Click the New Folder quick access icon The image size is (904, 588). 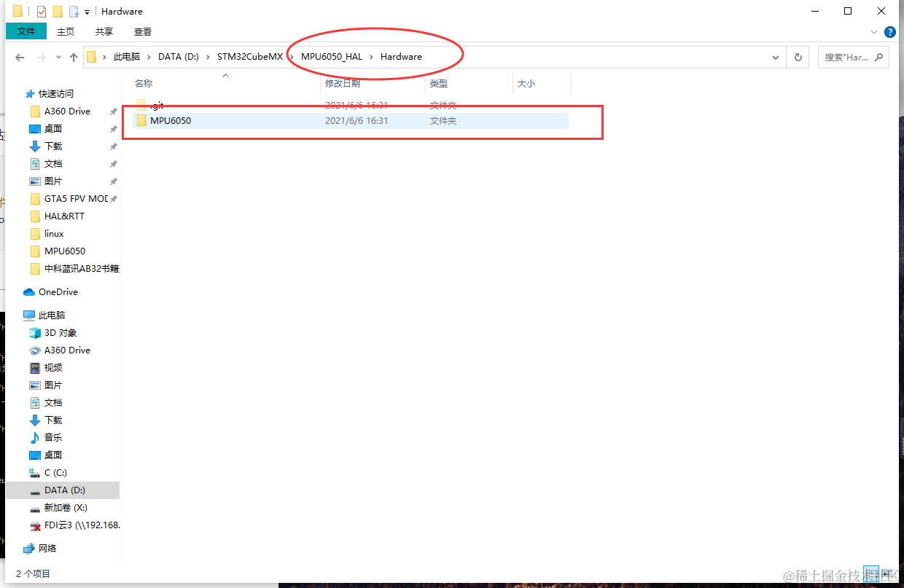pyautogui.click(x=58, y=12)
